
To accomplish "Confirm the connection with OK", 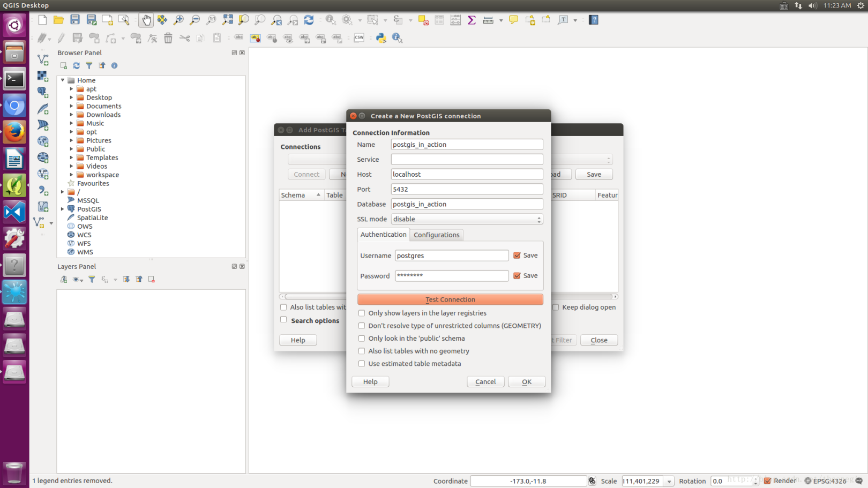I will (527, 382).
